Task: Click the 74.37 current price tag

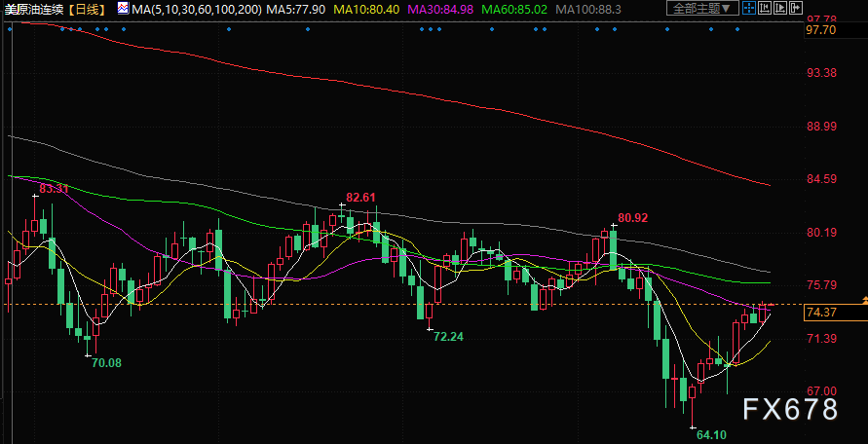Action: point(821,313)
